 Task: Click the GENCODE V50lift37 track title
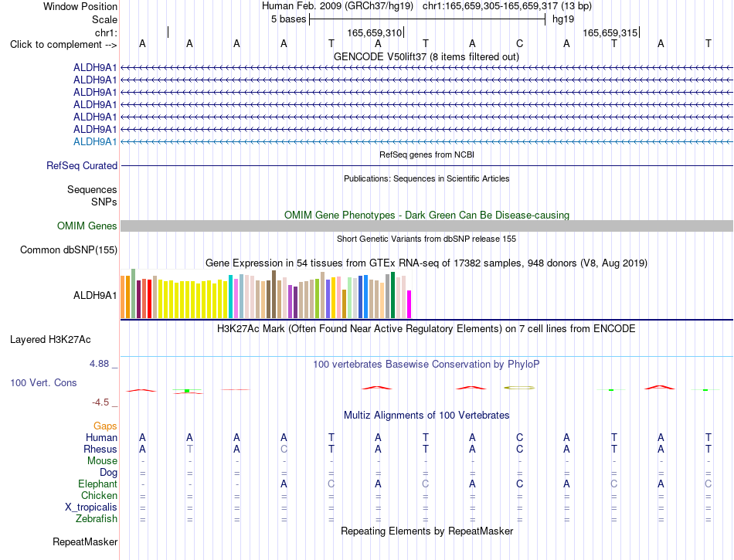click(426, 57)
